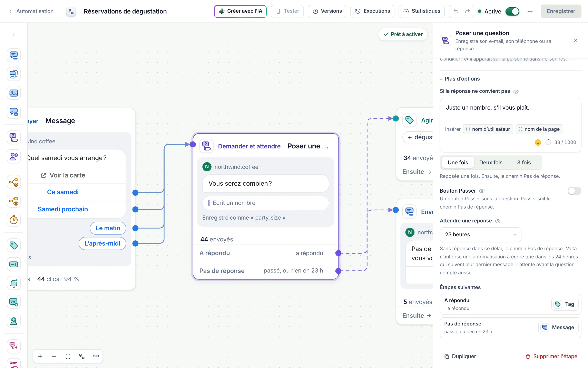Open the more options ellipsis menu

click(530, 11)
